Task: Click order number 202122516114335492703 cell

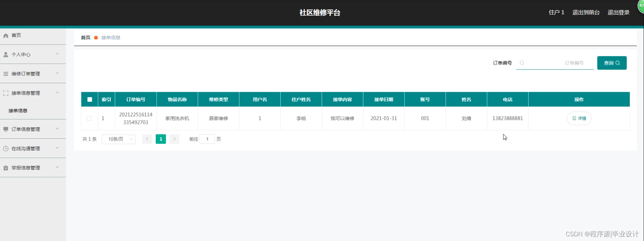Action: point(136,118)
